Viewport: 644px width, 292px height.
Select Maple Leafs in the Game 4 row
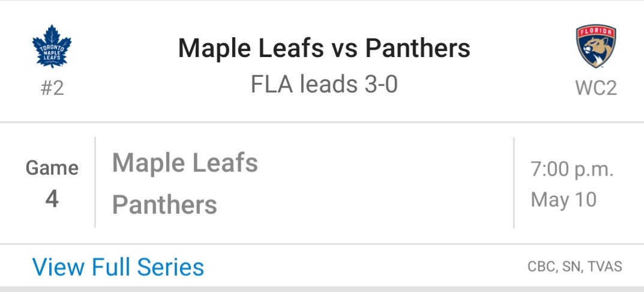pyautogui.click(x=185, y=163)
